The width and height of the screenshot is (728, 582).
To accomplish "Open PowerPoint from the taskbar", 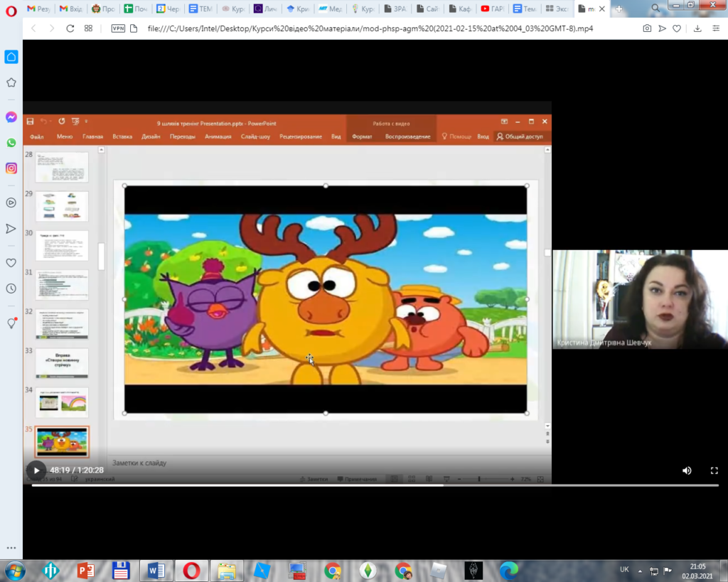I will click(x=85, y=571).
